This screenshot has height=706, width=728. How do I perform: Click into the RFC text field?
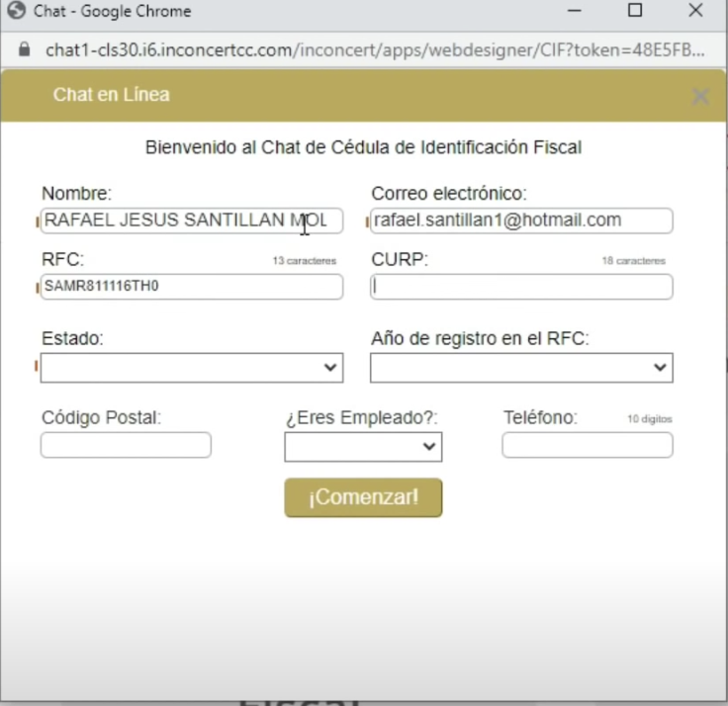coord(192,287)
